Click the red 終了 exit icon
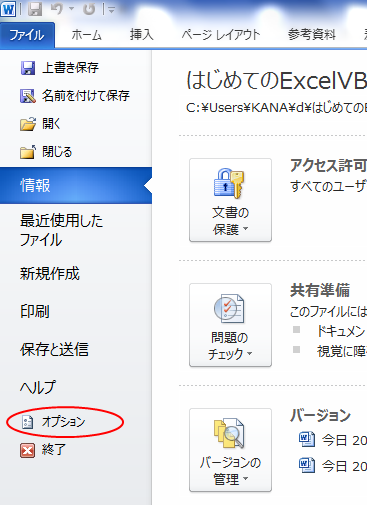 pyautogui.click(x=27, y=450)
